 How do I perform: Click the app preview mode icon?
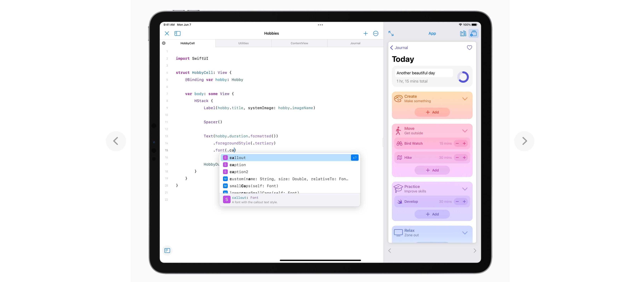point(474,33)
